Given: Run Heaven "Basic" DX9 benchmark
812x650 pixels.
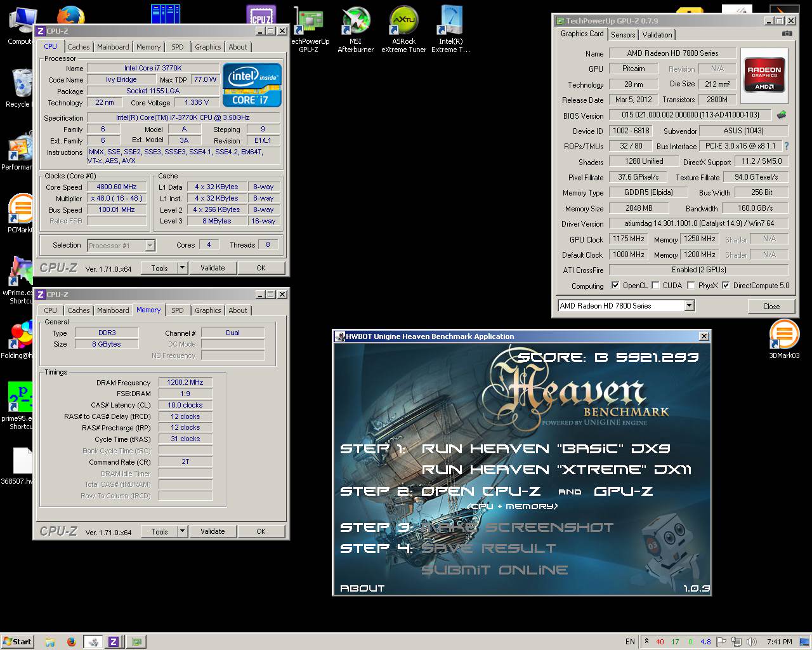Looking at the screenshot, I should 546,448.
